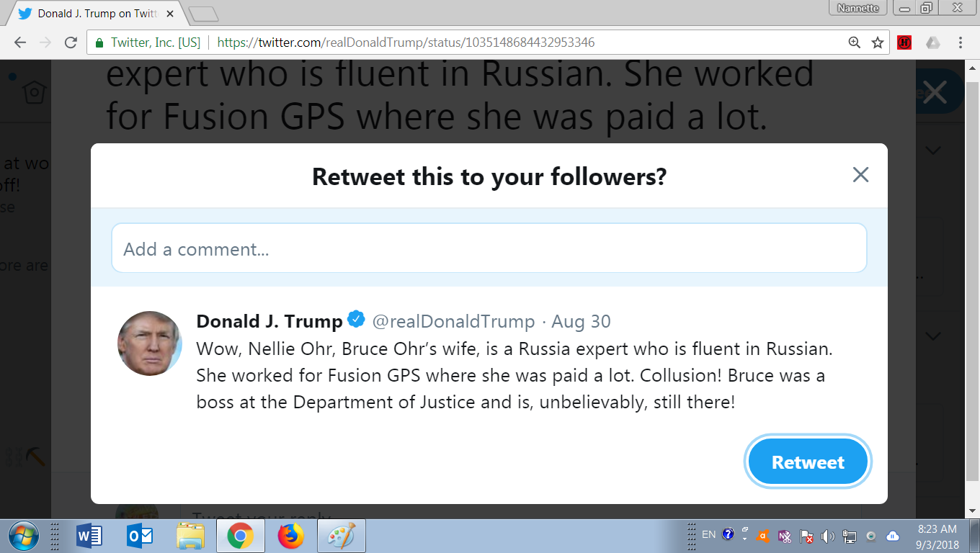Open the Chrome three-dot menu

pyautogui.click(x=961, y=42)
